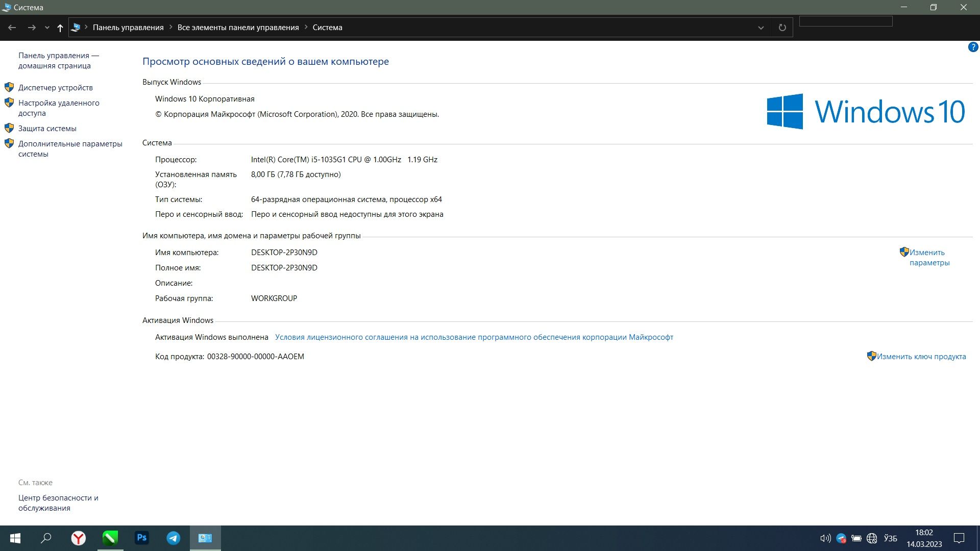The image size is (980, 551).
Task: Click the blue help question mark icon
Action: (973, 47)
